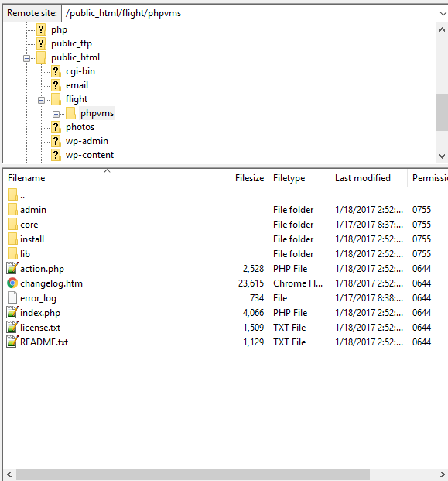Click the lib folder icon in file list
Image resolution: width=448 pixels, height=481 pixels.
click(x=12, y=254)
